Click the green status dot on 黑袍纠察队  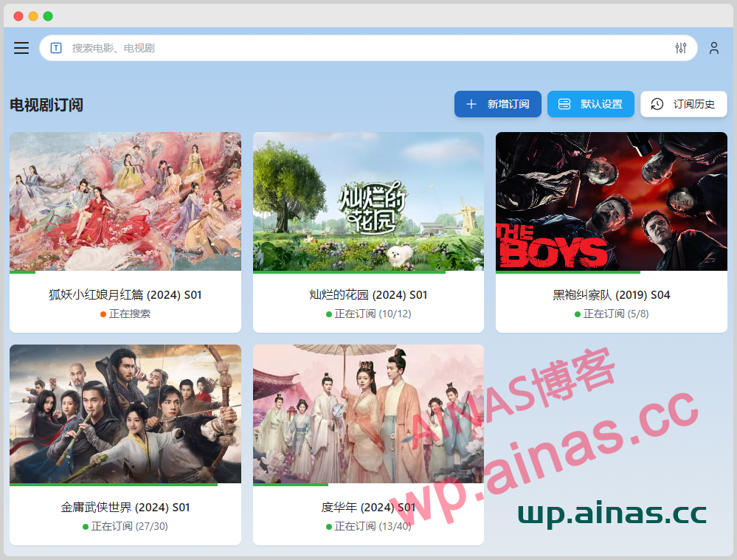pyautogui.click(x=577, y=314)
